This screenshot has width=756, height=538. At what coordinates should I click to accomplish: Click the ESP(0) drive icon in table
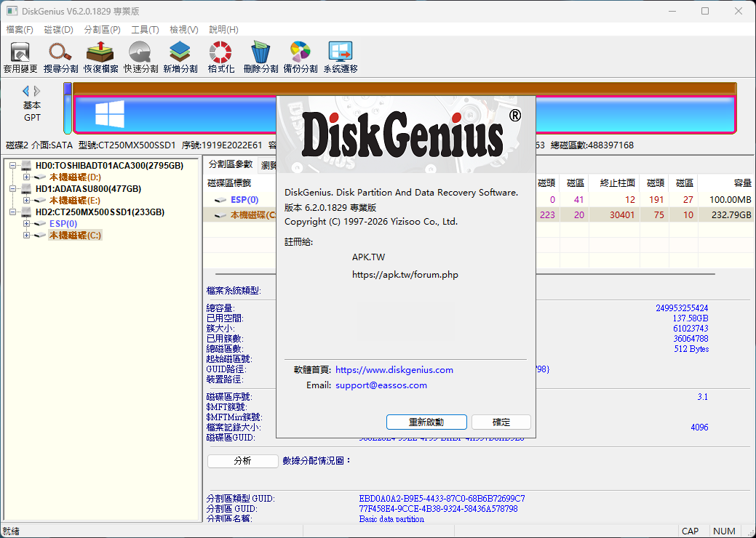pos(220,200)
